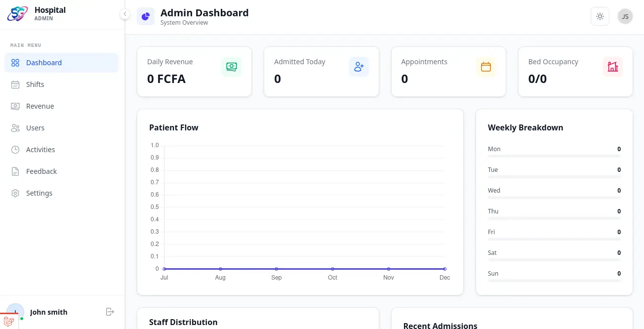
Task: Click the Appointments calendar icon
Action: (x=485, y=67)
